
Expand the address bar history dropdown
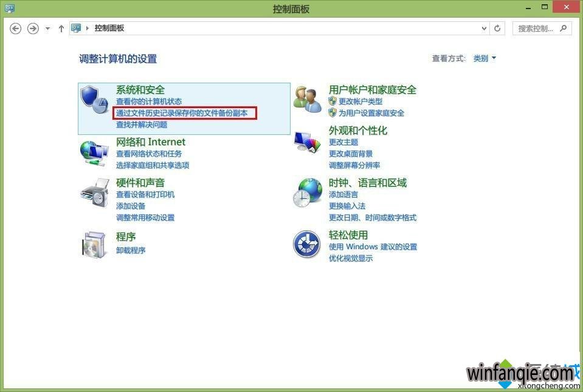(484, 28)
